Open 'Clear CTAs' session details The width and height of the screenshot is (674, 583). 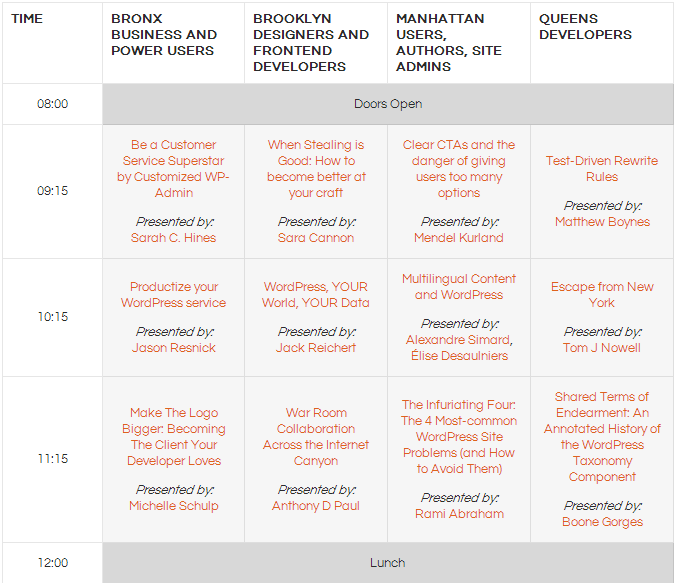click(459, 169)
